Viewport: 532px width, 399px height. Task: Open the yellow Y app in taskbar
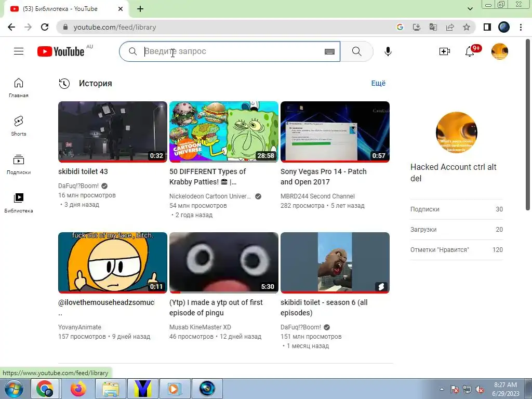142,389
